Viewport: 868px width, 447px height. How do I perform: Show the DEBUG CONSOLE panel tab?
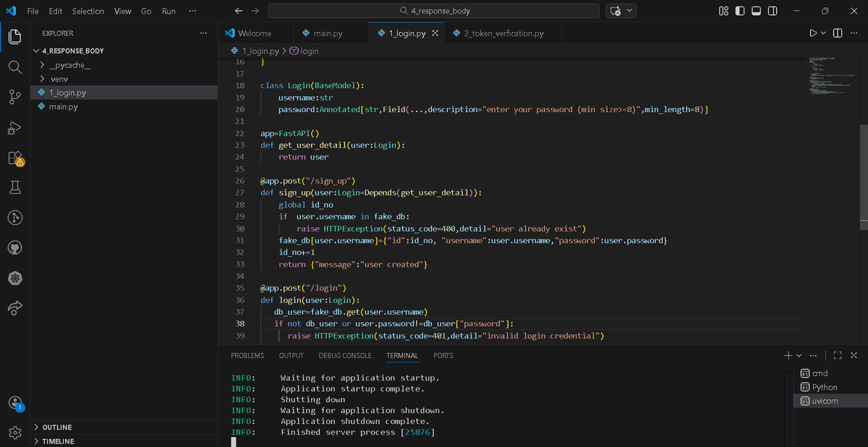coord(345,355)
